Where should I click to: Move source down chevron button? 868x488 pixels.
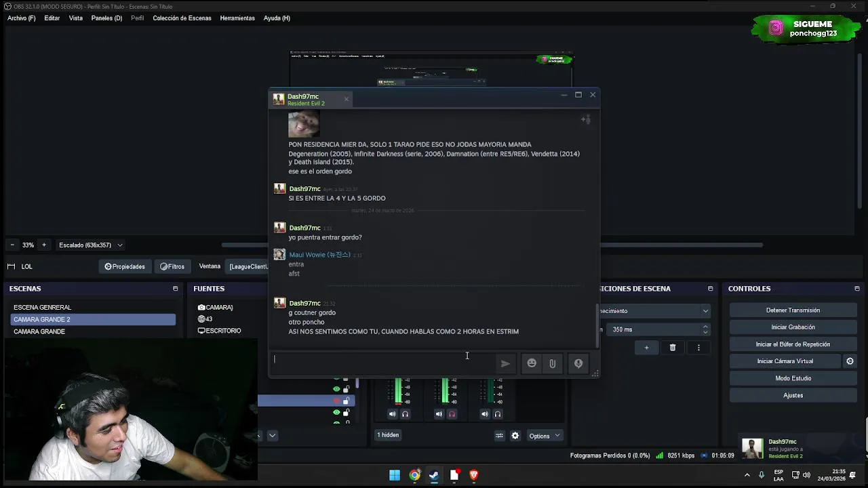[272, 436]
